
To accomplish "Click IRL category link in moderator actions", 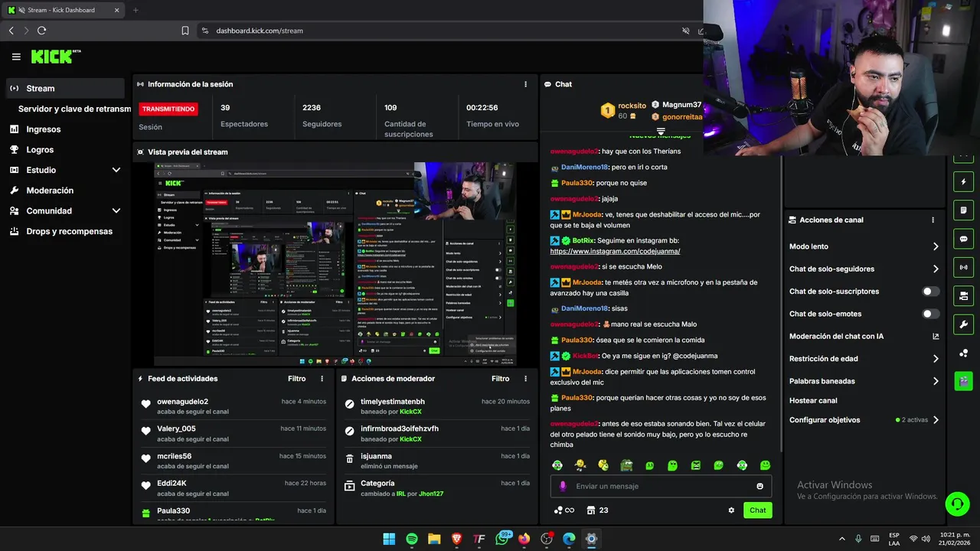I will click(x=400, y=494).
